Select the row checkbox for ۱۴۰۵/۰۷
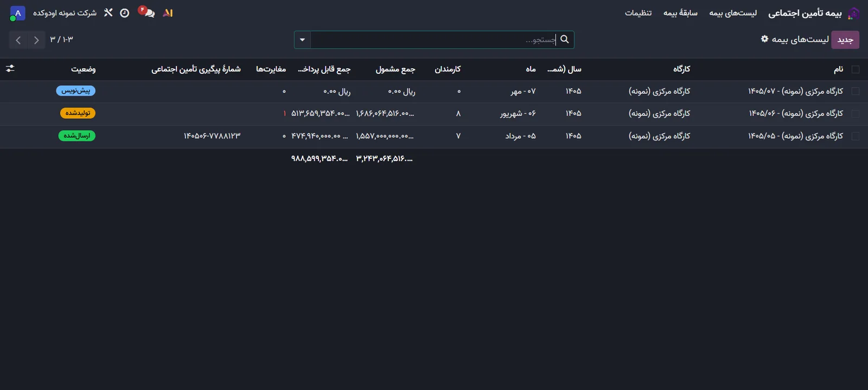 click(x=856, y=92)
